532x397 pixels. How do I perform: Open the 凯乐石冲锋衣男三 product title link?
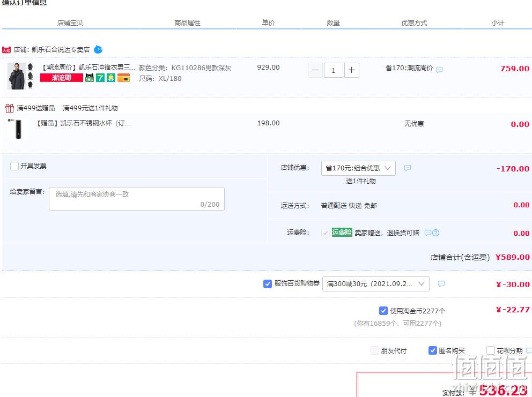(87, 68)
